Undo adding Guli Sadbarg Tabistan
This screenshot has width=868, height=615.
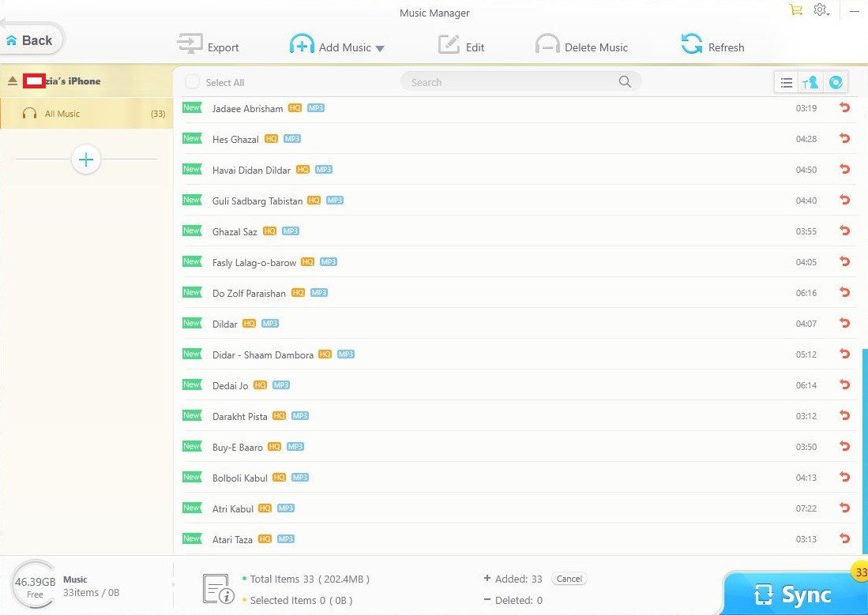[x=844, y=200]
